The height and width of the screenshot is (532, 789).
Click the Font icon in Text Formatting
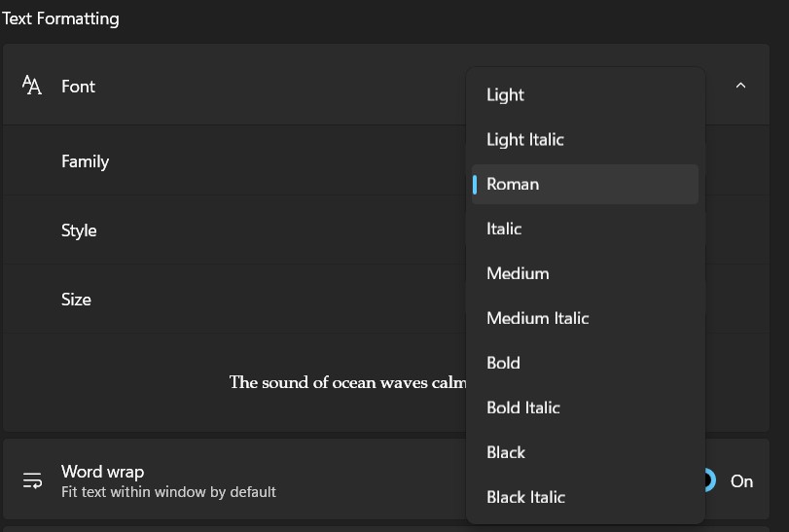pyautogui.click(x=32, y=87)
